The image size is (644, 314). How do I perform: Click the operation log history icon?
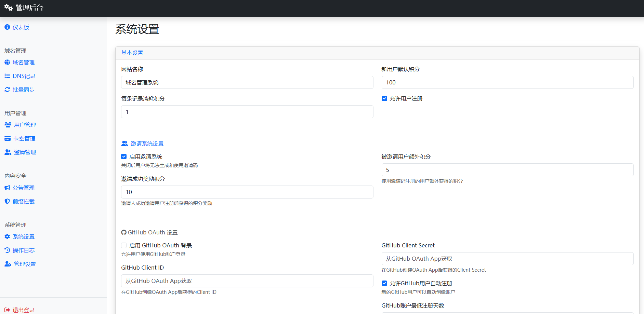7,250
